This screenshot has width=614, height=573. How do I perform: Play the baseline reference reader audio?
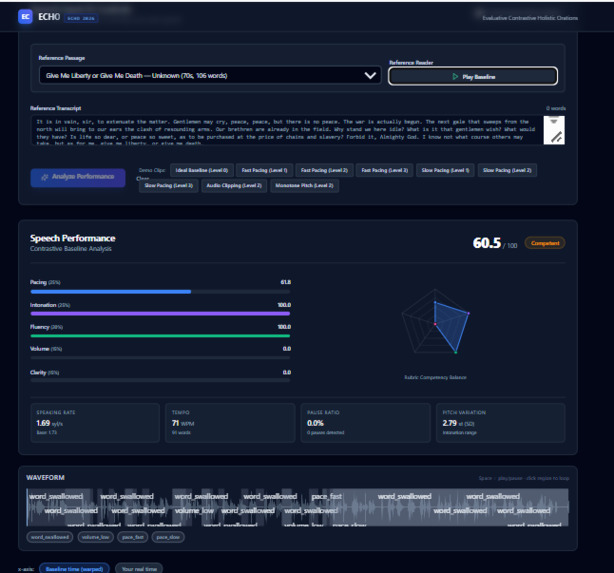coord(473,76)
